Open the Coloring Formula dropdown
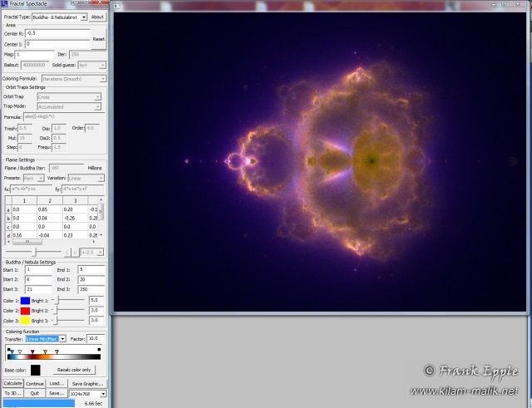 click(74, 79)
